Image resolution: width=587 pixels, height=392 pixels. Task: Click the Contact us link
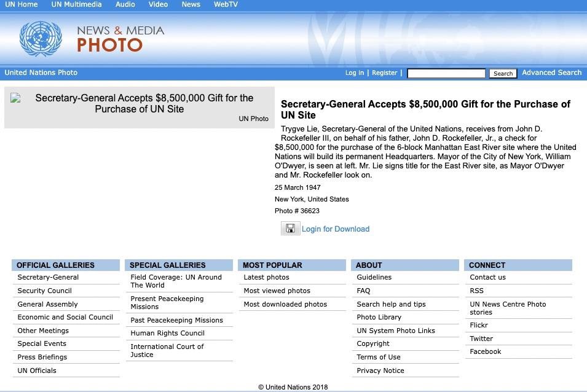point(488,277)
